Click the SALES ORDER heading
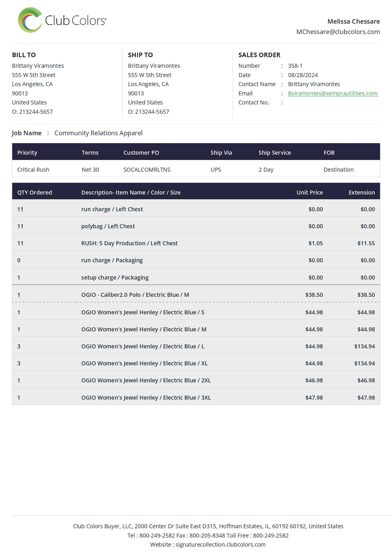392x554 pixels. (259, 55)
